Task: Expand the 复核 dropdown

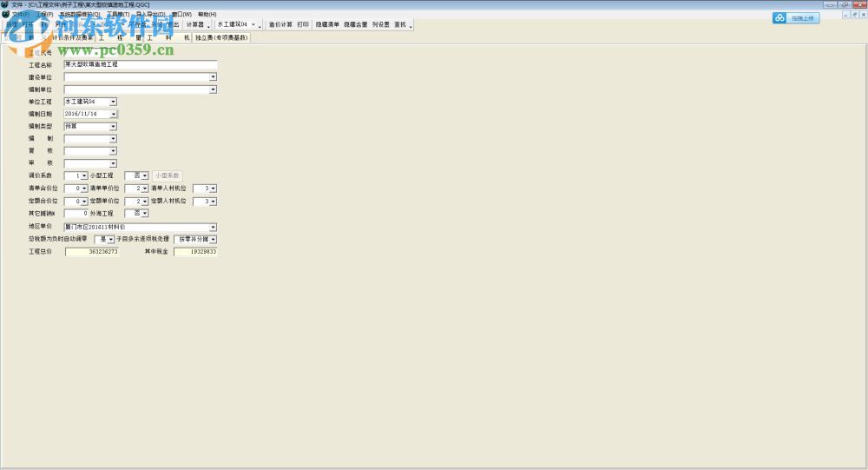Action: coord(113,151)
